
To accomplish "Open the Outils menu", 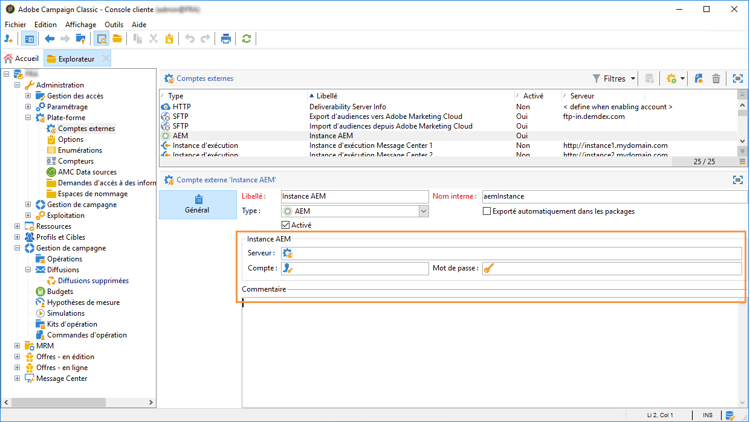I will pos(114,24).
